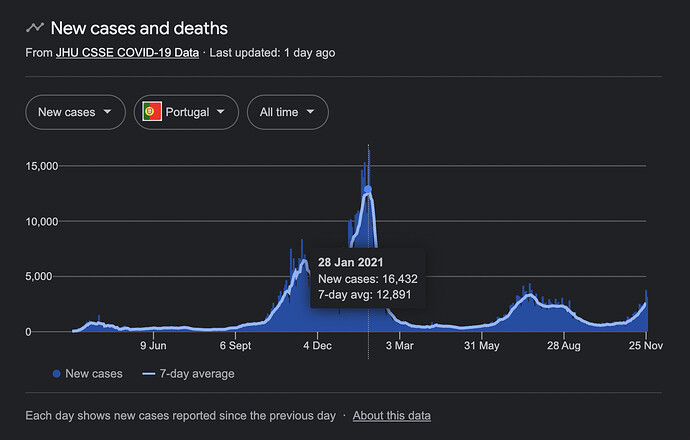Click the 15,000 gridline value label

[42, 166]
